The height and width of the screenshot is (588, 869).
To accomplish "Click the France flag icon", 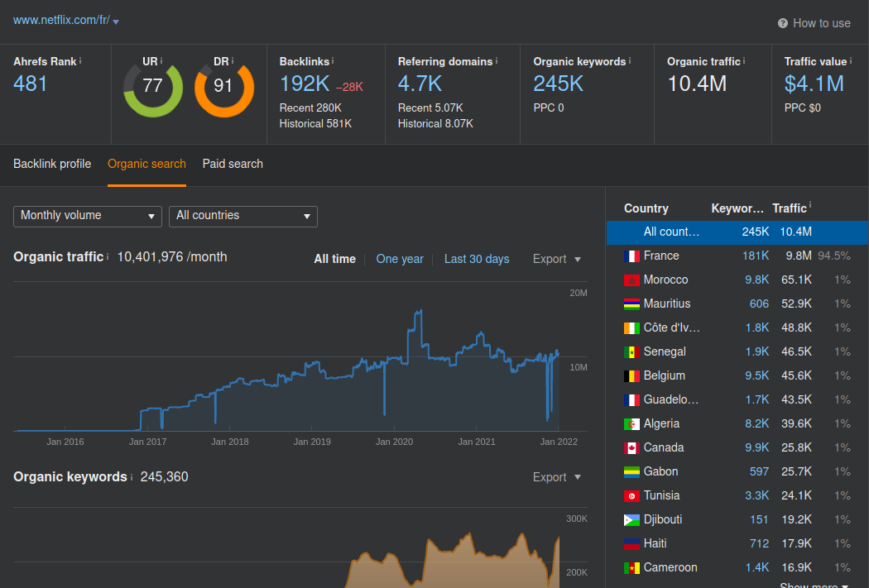I will point(631,256).
